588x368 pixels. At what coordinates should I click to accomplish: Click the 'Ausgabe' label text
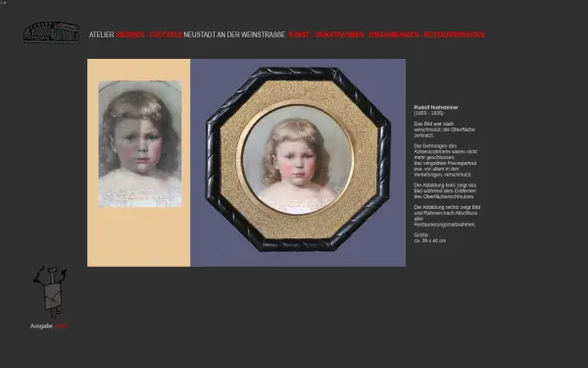pos(41,326)
